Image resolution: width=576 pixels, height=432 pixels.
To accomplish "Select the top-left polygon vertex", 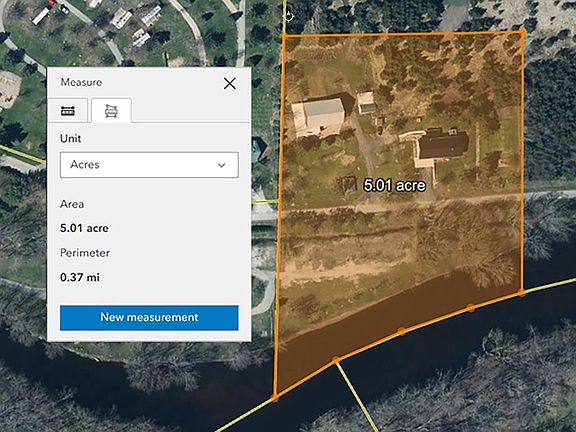I will (x=284, y=36).
